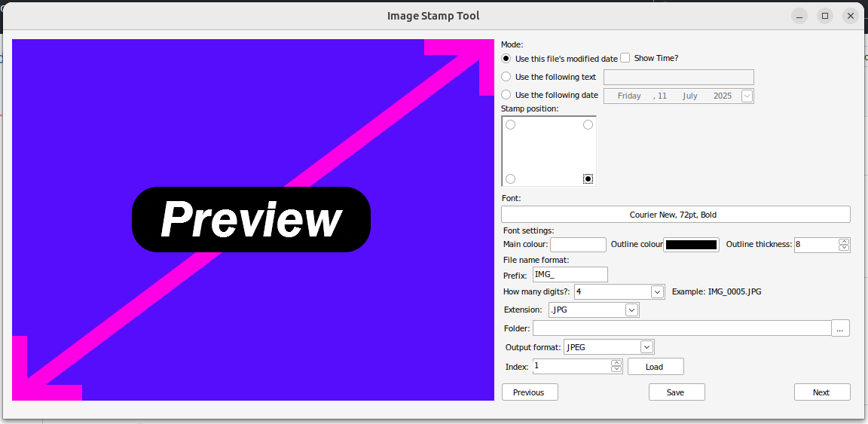Click the year '2025' in date field
Viewport: 868px width, 424px height.
[723, 96]
